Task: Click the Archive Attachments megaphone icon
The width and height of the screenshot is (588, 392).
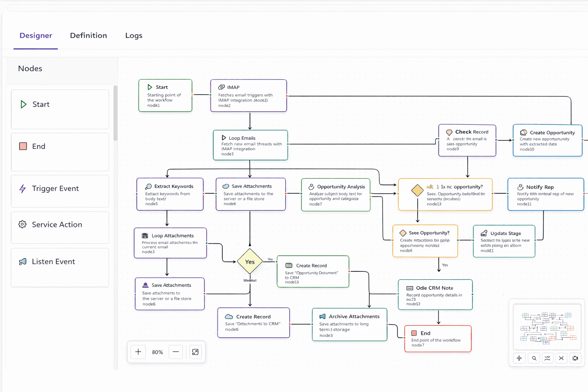Action: click(322, 317)
